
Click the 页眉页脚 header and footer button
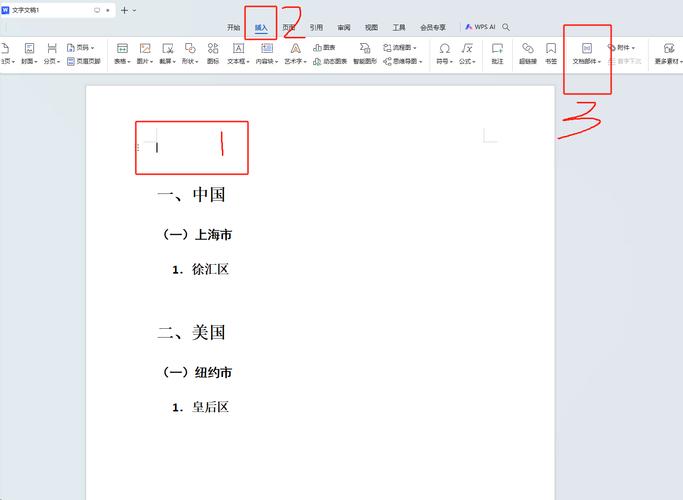84,61
